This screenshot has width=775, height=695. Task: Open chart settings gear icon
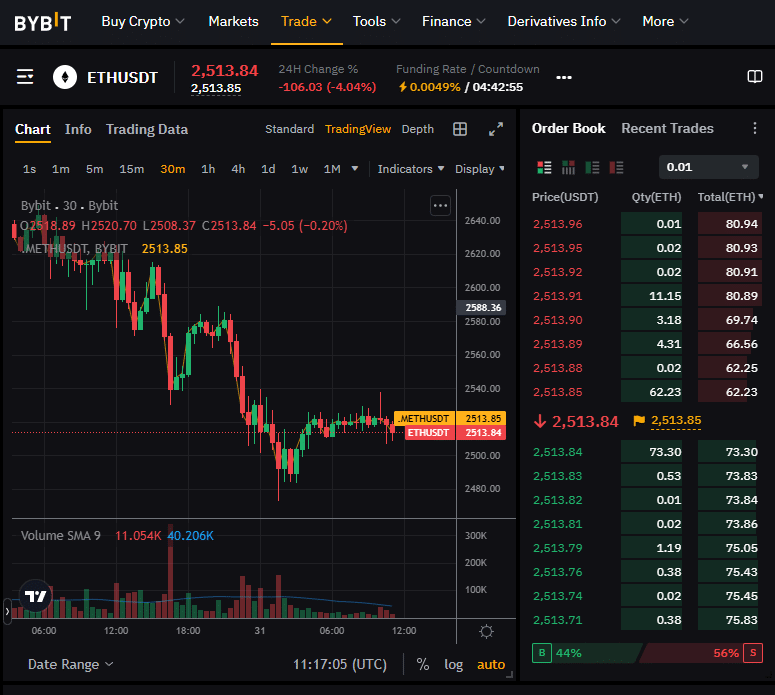coord(486,631)
